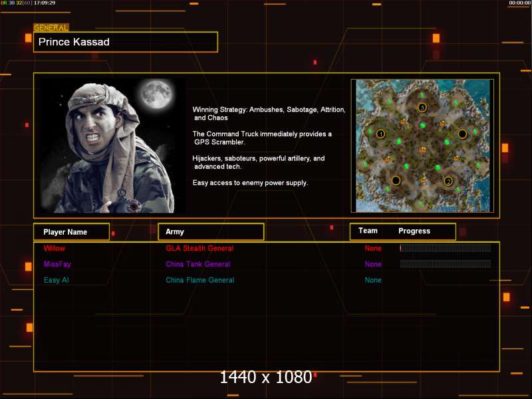Click start position 3 marker on the minimap
The width and height of the screenshot is (532, 399).
point(422,108)
